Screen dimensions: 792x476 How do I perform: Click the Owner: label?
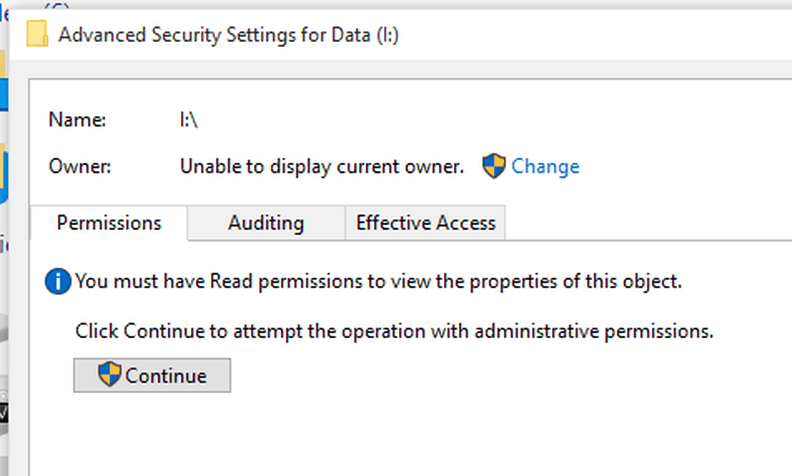coord(80,166)
